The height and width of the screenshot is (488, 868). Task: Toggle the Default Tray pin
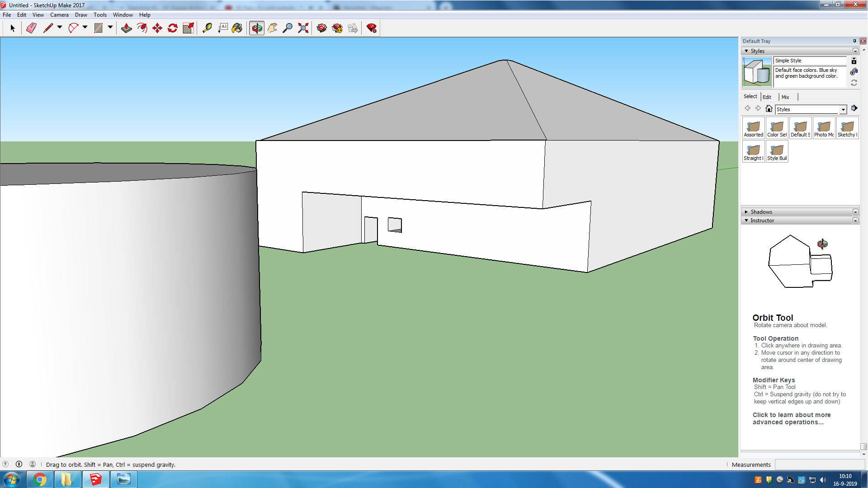coord(854,41)
